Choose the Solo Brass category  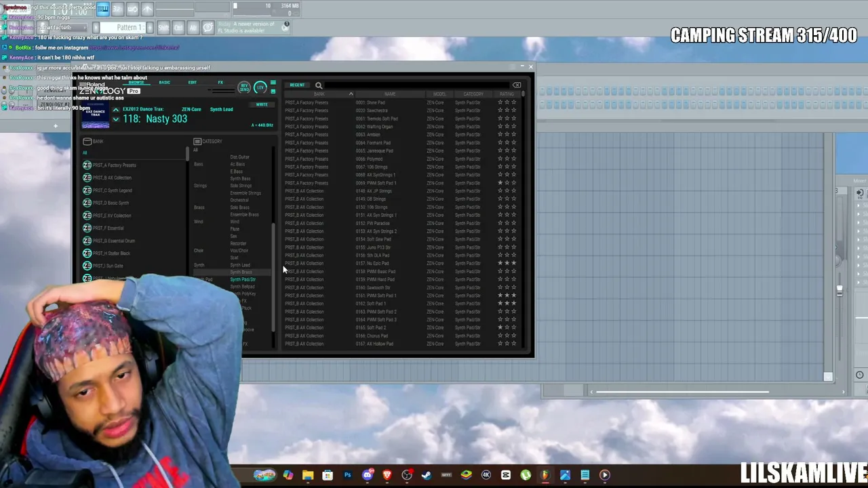pos(239,207)
